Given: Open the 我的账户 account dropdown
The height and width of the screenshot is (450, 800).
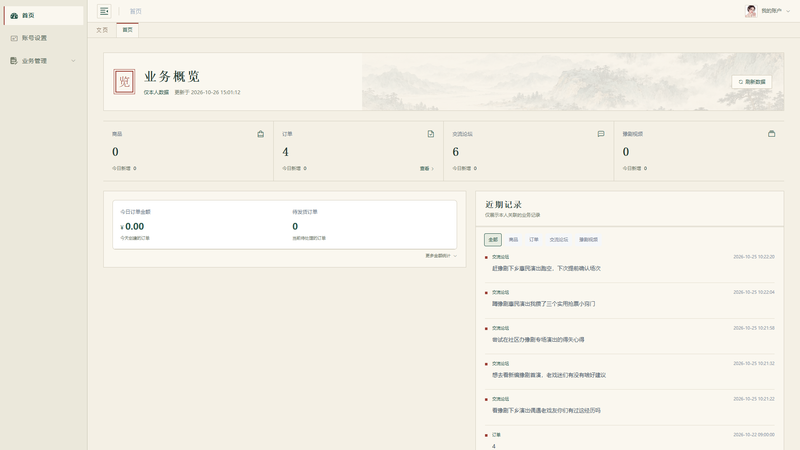Looking at the screenshot, I should [776, 11].
